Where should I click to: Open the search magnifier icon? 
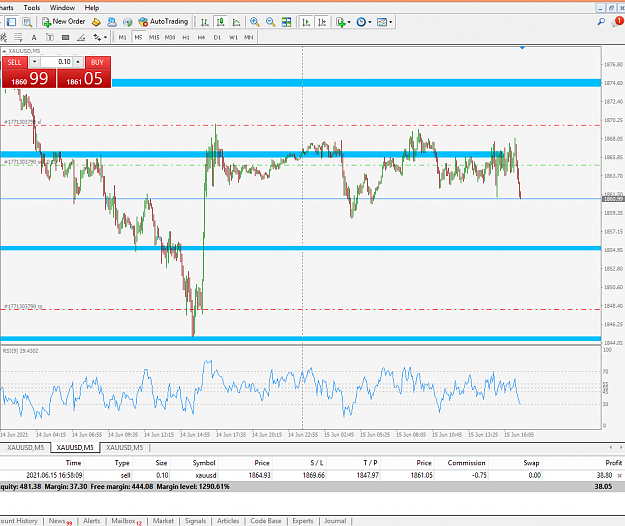[601, 22]
